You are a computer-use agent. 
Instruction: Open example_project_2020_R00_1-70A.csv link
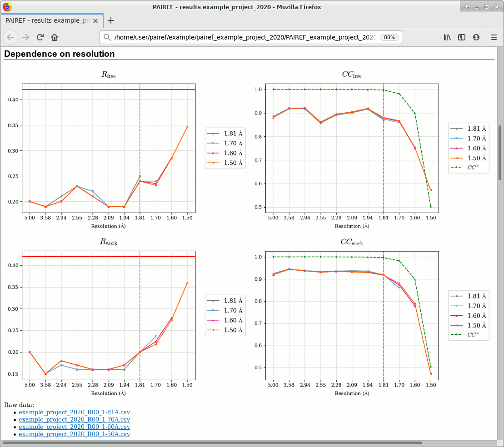click(x=74, y=420)
